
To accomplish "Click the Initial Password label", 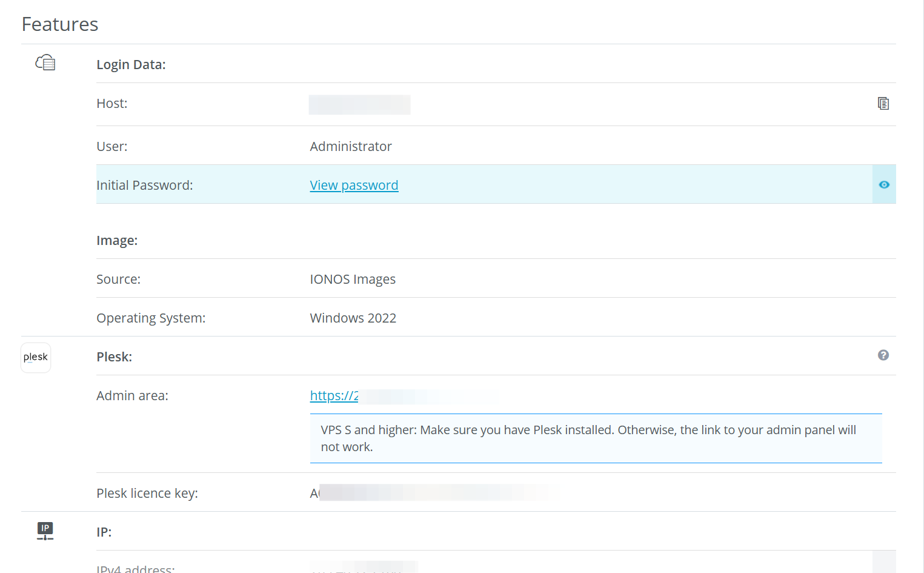I will point(145,186).
